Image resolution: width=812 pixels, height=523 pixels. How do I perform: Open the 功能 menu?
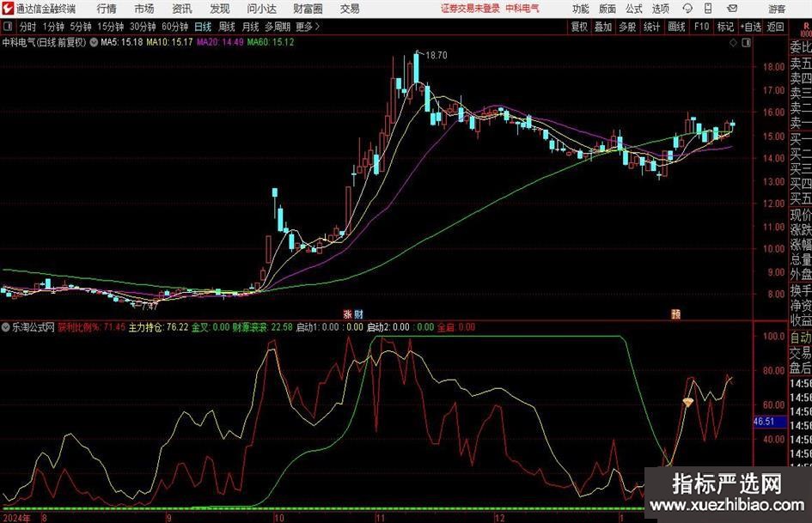pyautogui.click(x=581, y=9)
